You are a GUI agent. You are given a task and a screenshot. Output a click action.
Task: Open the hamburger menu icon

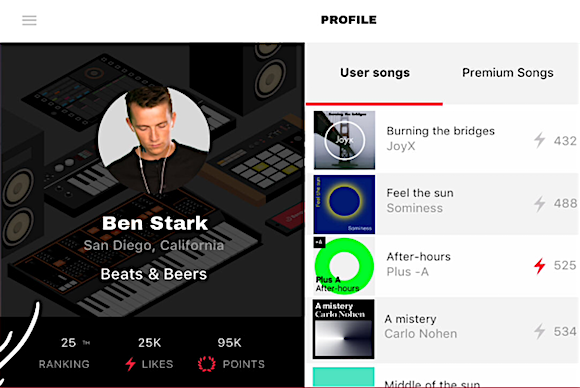click(29, 20)
